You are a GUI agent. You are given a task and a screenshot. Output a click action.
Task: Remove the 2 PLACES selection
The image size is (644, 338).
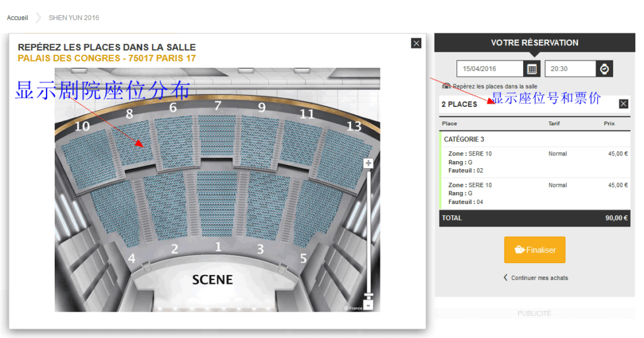(x=623, y=104)
